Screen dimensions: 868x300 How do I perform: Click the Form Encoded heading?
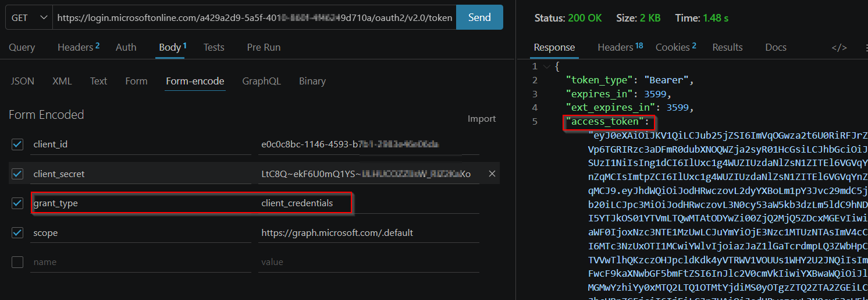click(47, 115)
